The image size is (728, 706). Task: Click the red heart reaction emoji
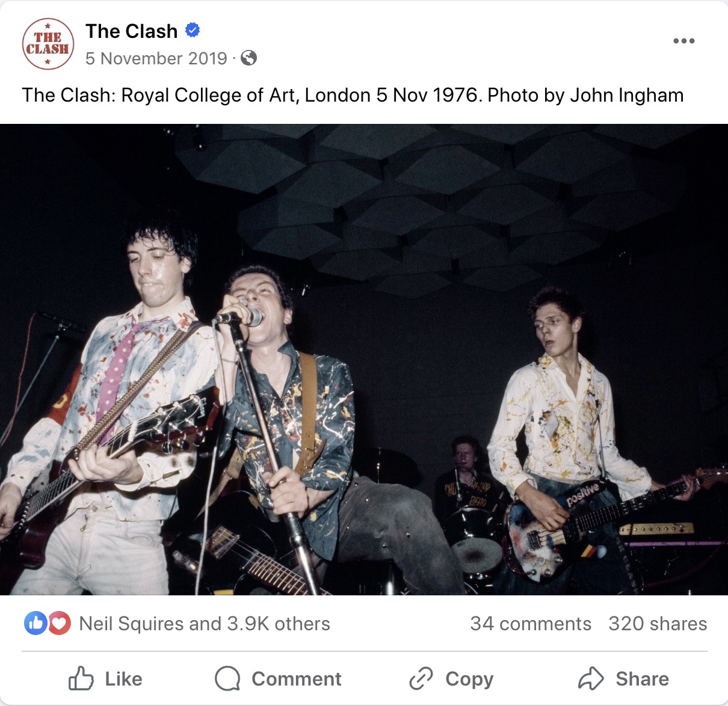(x=59, y=624)
